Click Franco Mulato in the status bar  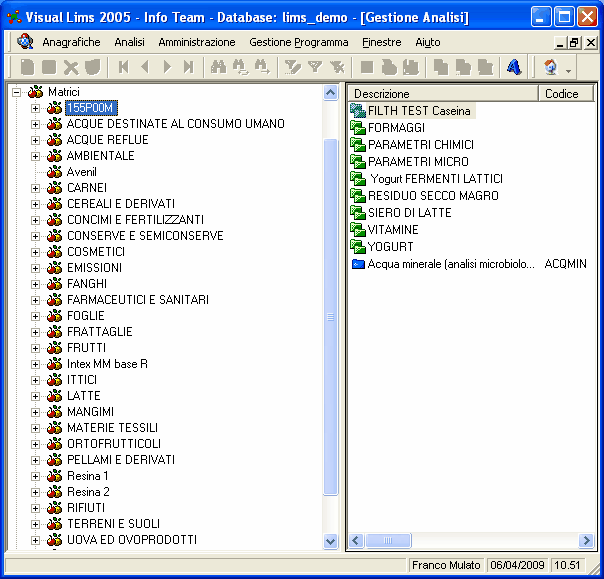pos(446,565)
